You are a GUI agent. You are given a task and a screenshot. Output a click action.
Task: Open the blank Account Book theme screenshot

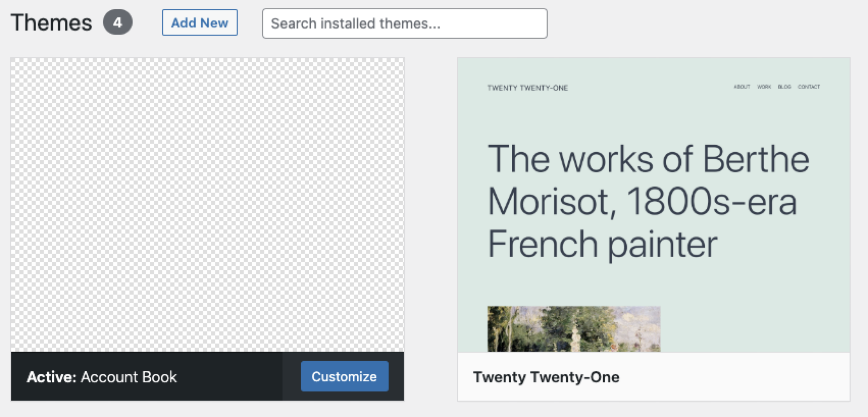pyautogui.click(x=207, y=204)
